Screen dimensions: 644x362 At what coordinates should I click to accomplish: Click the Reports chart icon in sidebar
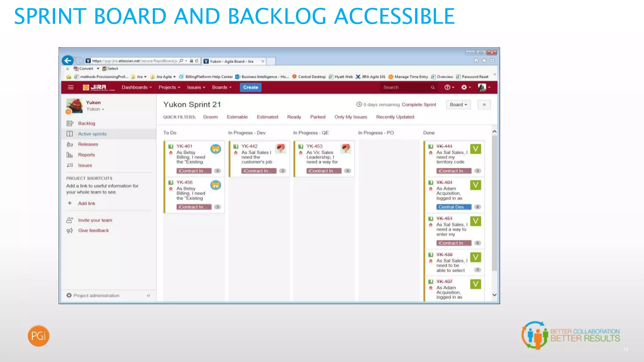70,155
